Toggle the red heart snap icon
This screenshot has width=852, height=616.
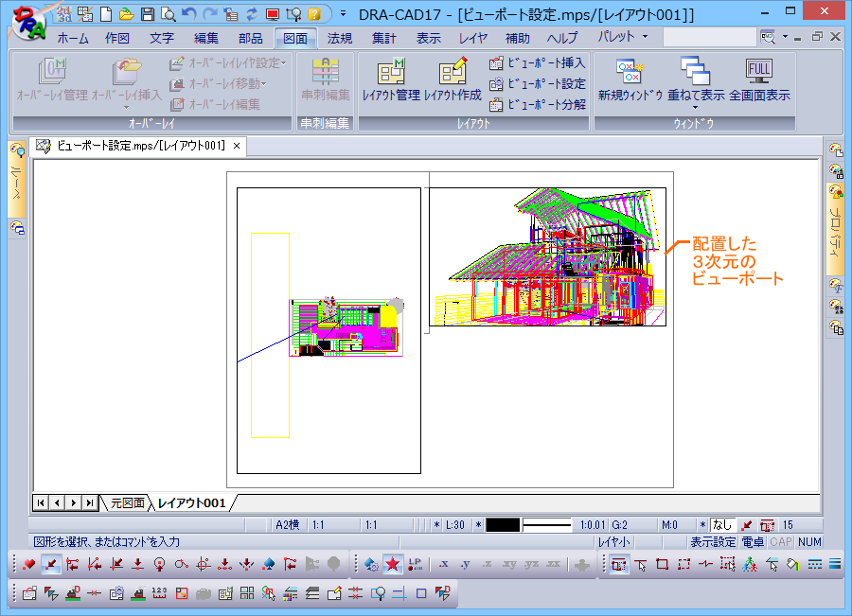[x=28, y=564]
